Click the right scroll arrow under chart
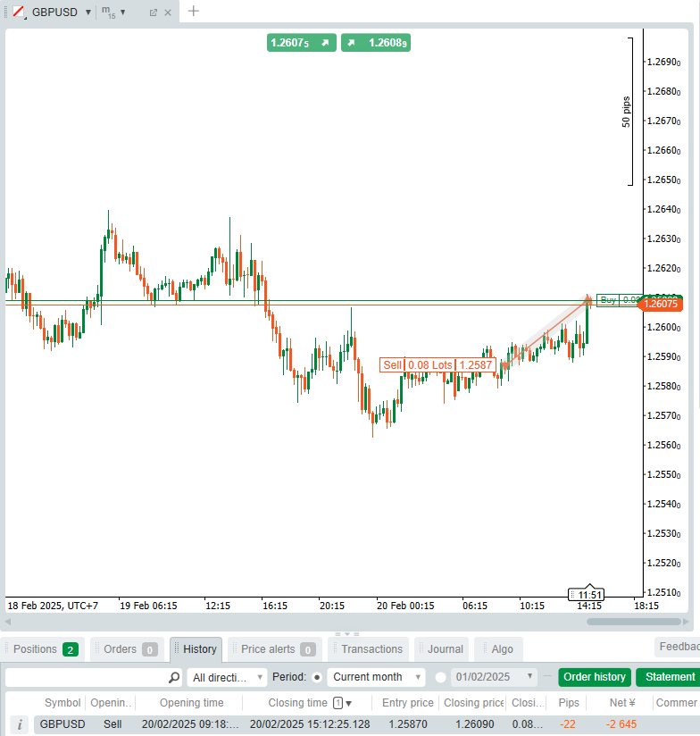This screenshot has height=736, width=700. pyautogui.click(x=686, y=622)
